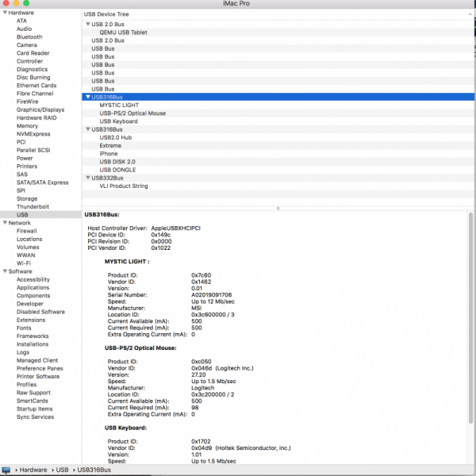Select Startup Items in sidebar
The height and width of the screenshot is (476, 476).
[34, 409]
